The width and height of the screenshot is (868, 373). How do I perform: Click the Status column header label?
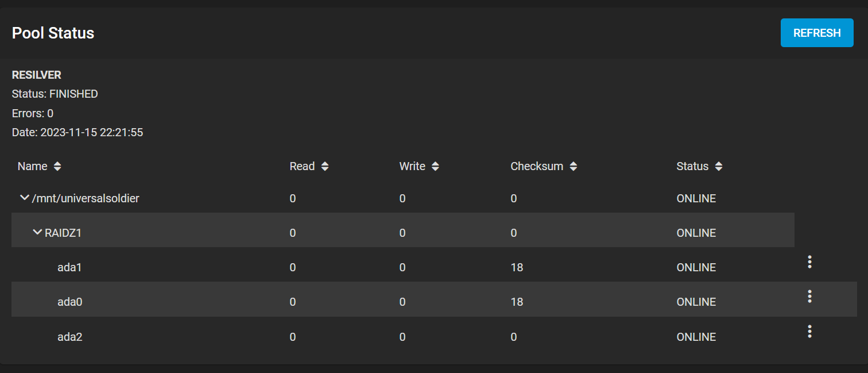click(x=692, y=167)
